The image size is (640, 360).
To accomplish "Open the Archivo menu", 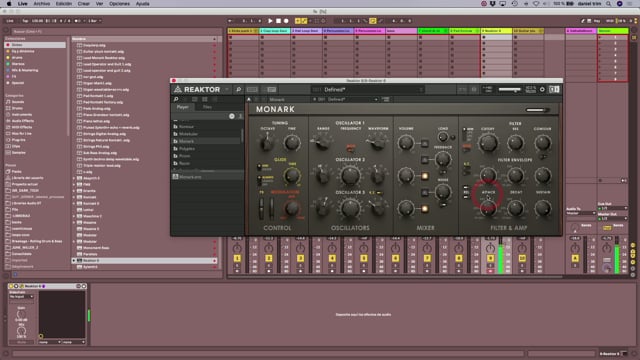I will [42, 4].
